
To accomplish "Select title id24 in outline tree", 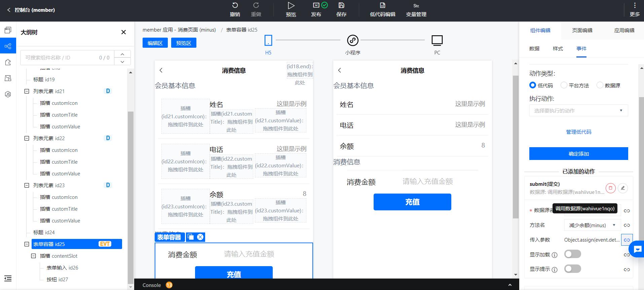I will [x=44, y=233].
